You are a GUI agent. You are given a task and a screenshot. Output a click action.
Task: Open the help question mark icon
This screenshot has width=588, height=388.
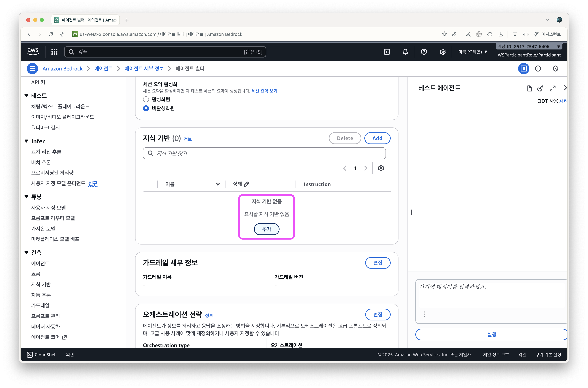pyautogui.click(x=424, y=52)
